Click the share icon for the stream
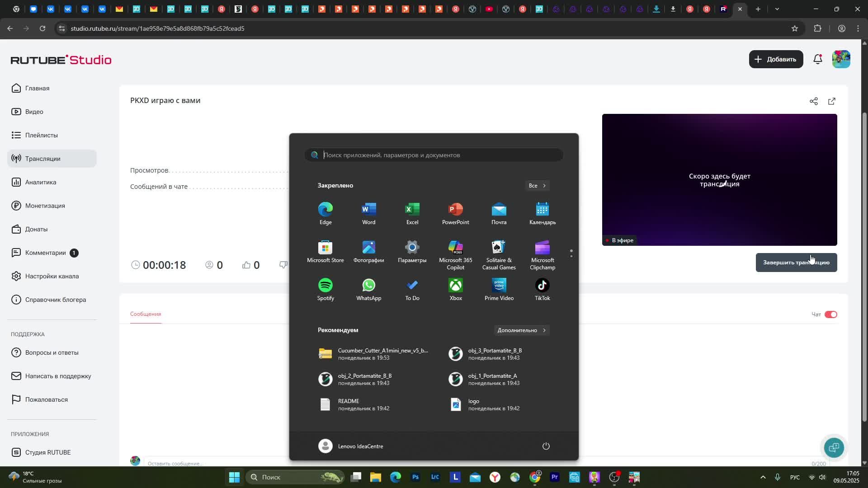 (814, 101)
